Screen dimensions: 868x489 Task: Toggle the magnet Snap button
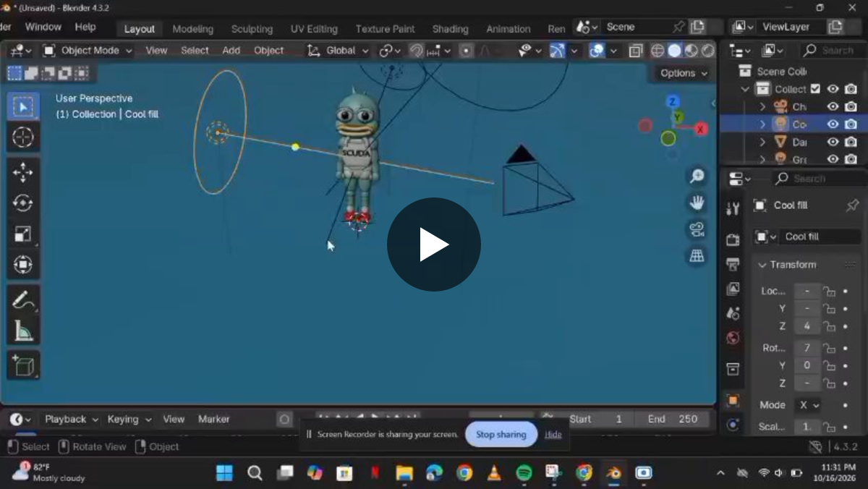416,51
